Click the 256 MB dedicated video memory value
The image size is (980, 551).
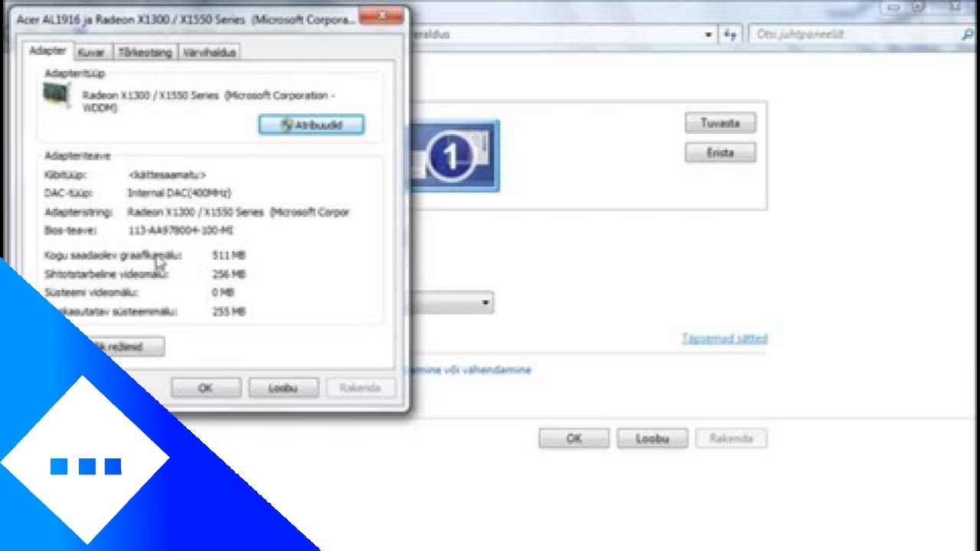tap(228, 274)
